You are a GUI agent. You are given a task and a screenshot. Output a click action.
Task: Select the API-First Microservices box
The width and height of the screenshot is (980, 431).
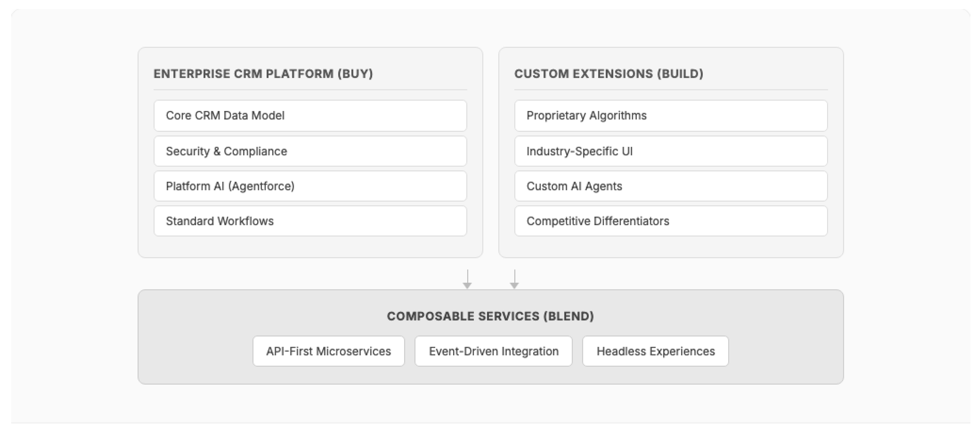pos(329,351)
